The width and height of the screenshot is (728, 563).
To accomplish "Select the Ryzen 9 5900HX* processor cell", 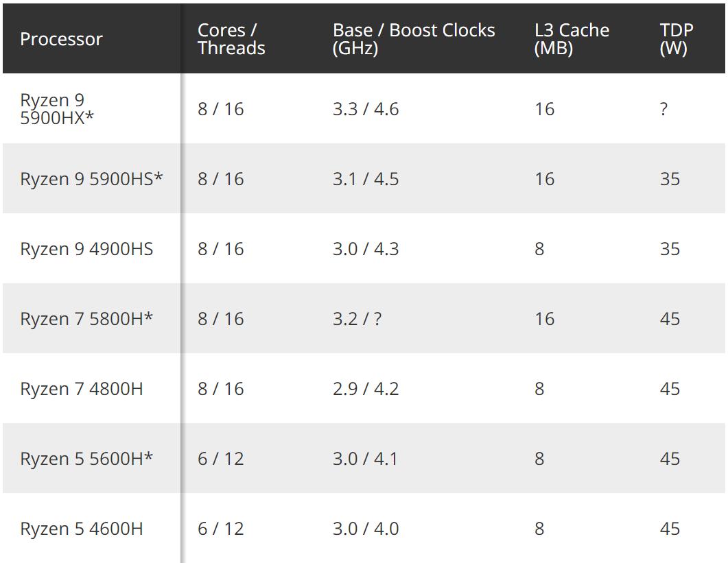I will [57, 109].
